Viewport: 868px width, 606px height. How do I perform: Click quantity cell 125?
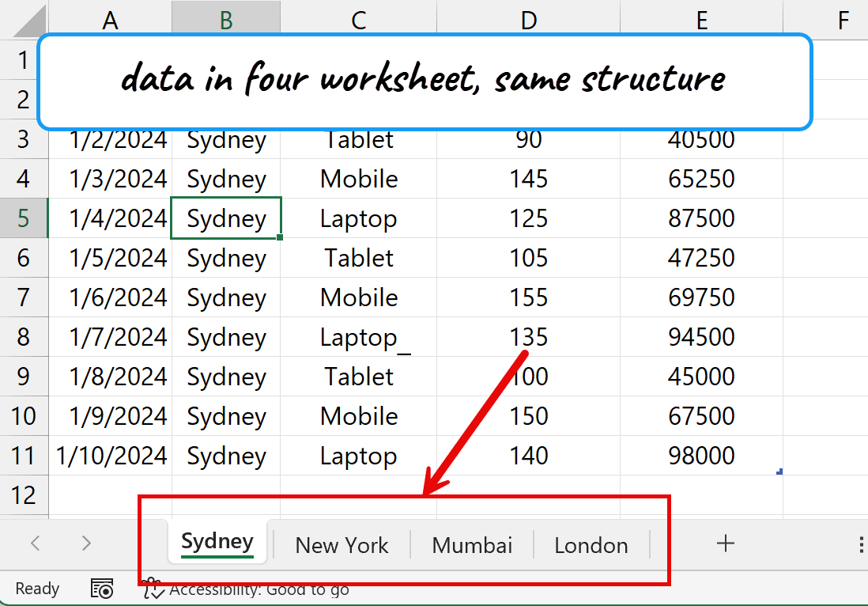pyautogui.click(x=529, y=218)
